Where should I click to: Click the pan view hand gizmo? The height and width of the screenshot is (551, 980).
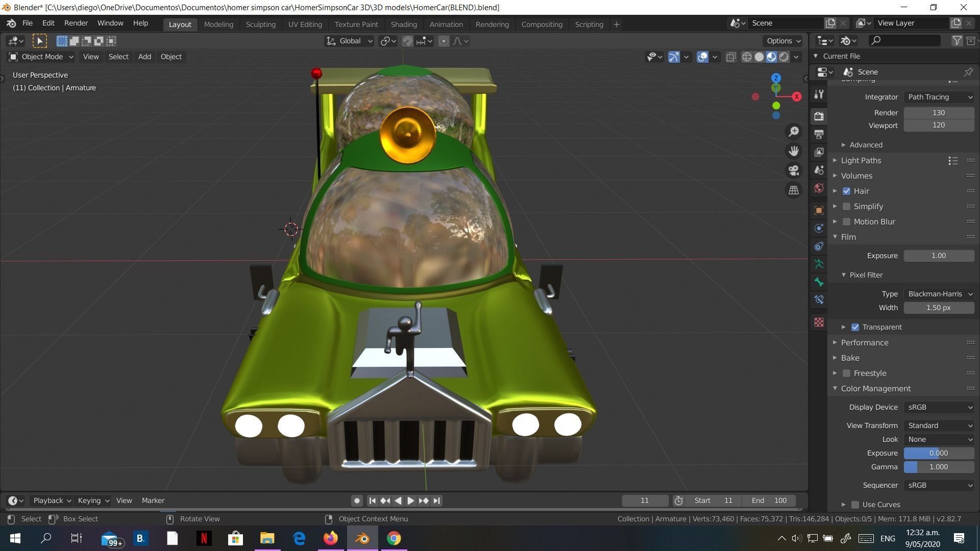pyautogui.click(x=793, y=151)
